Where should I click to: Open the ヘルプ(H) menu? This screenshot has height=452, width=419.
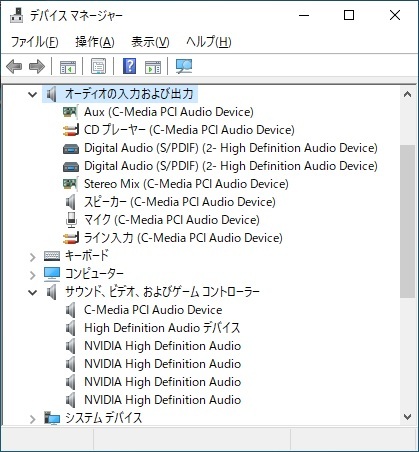209,42
